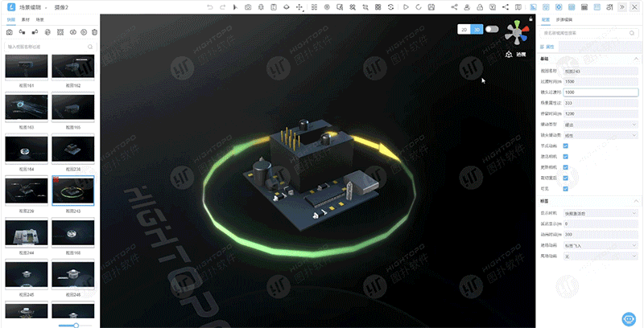Viewport: 644px width, 328px height.
Task: Select the 视图244 thumbnail
Action: tap(27, 233)
